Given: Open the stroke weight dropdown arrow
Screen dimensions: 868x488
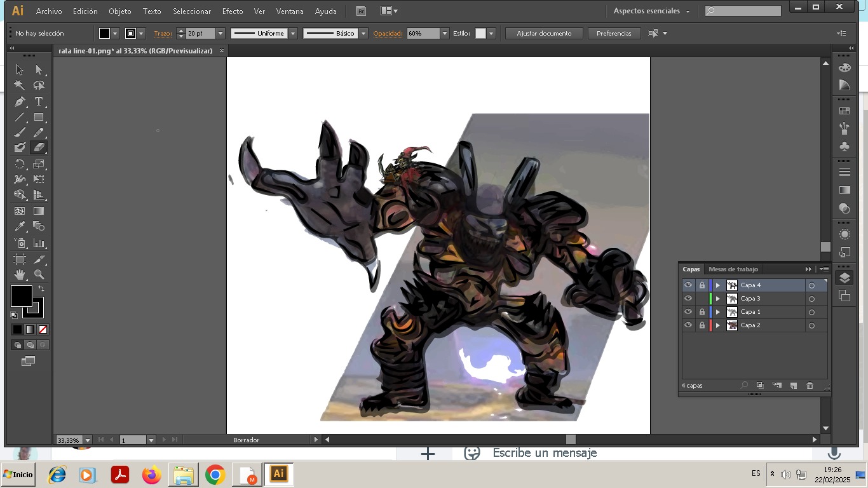Looking at the screenshot, I should tap(220, 34).
